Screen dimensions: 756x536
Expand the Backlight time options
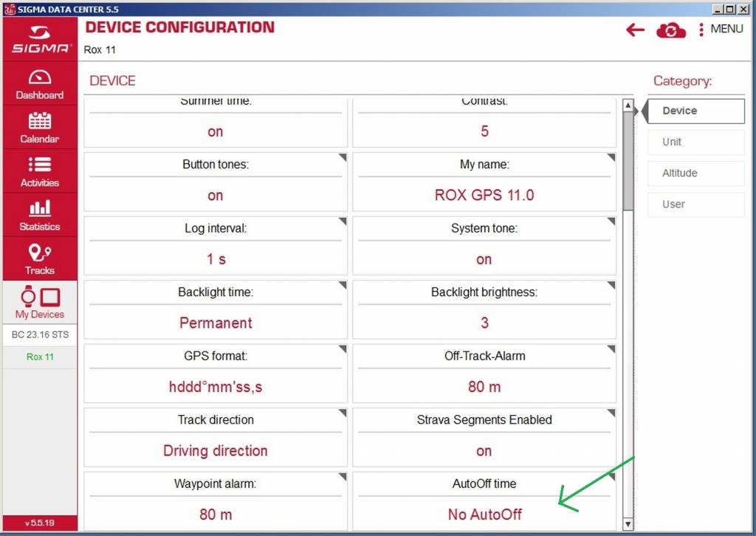click(216, 323)
